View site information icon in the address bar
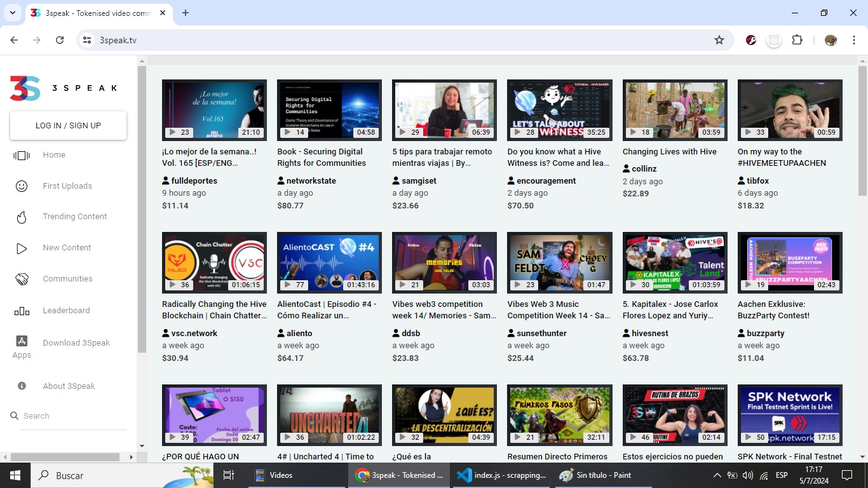This screenshot has height=488, width=868. [x=88, y=40]
